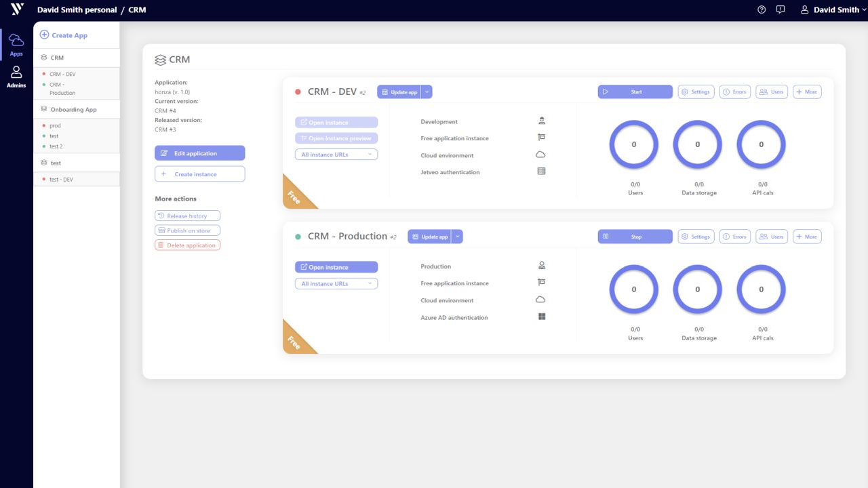868x488 pixels.
Task: Click the Edit application button
Action: (x=200, y=153)
